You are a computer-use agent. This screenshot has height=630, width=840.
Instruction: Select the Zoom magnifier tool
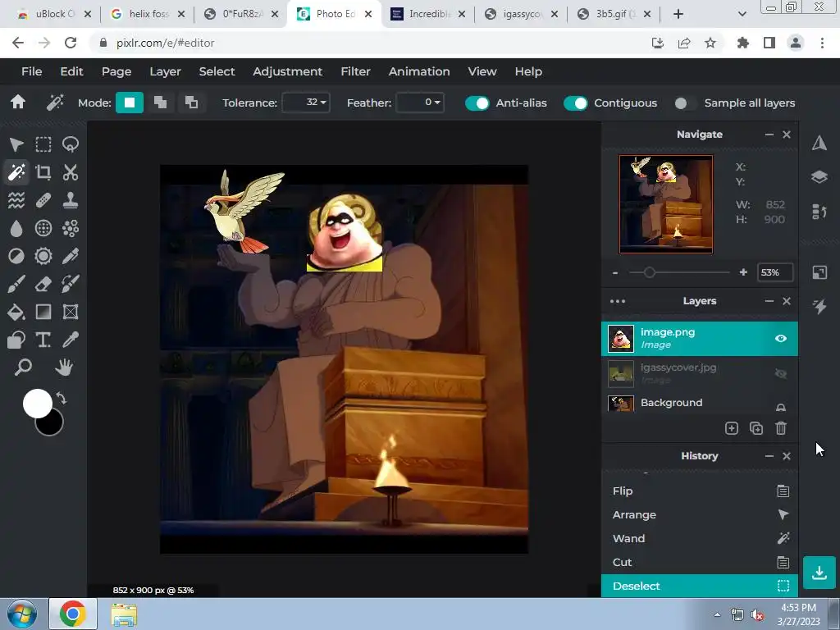point(23,367)
